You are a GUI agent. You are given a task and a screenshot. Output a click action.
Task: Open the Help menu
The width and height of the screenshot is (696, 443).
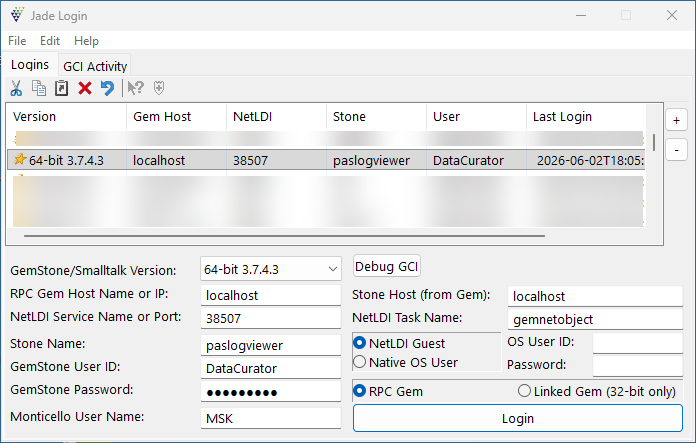(x=86, y=41)
